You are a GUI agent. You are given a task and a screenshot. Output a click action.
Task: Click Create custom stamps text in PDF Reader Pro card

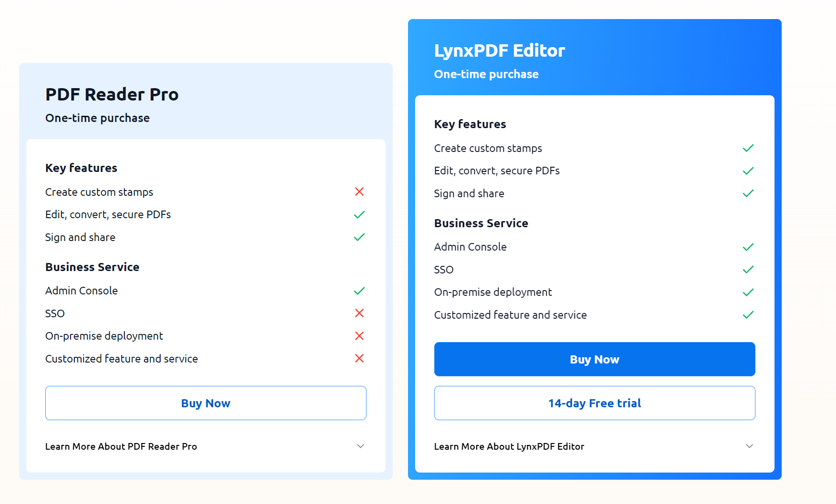(99, 192)
